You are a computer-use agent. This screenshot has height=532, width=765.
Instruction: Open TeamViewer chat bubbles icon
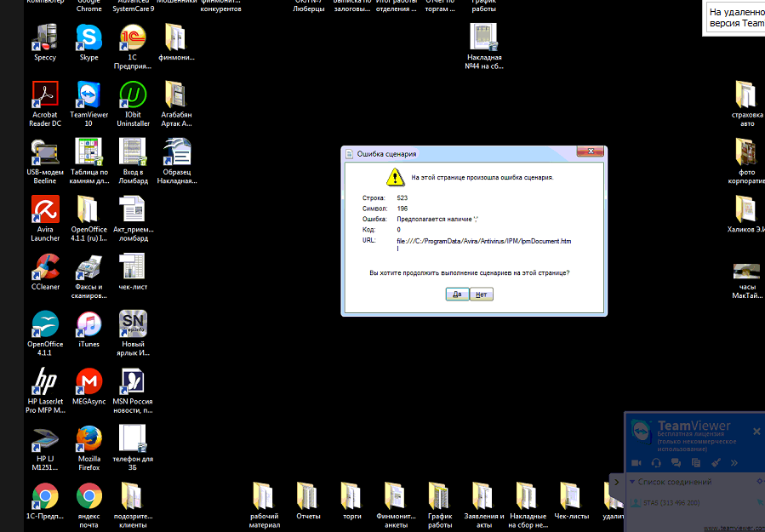click(x=676, y=463)
